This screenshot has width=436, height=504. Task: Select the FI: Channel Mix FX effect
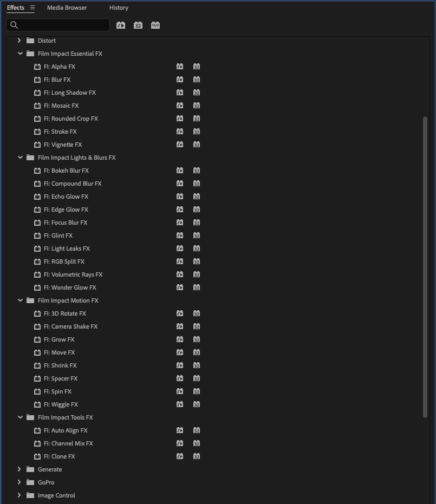tap(68, 443)
